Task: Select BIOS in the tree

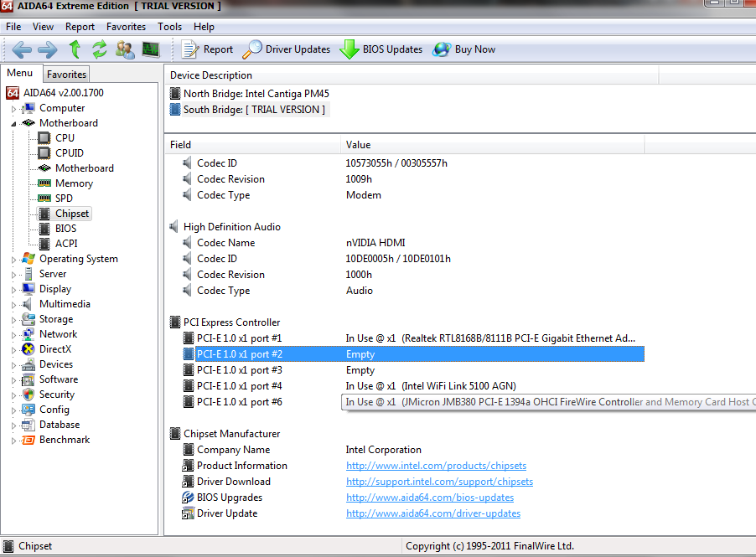Action: [65, 229]
